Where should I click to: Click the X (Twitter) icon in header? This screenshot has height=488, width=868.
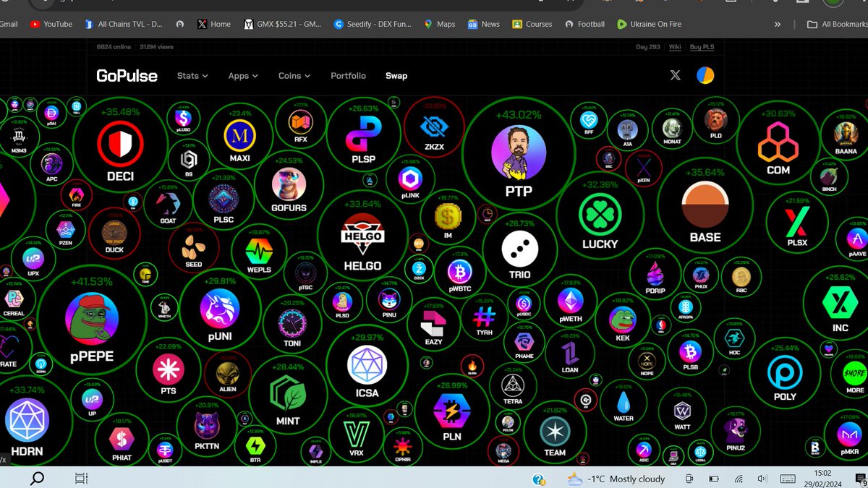[675, 75]
